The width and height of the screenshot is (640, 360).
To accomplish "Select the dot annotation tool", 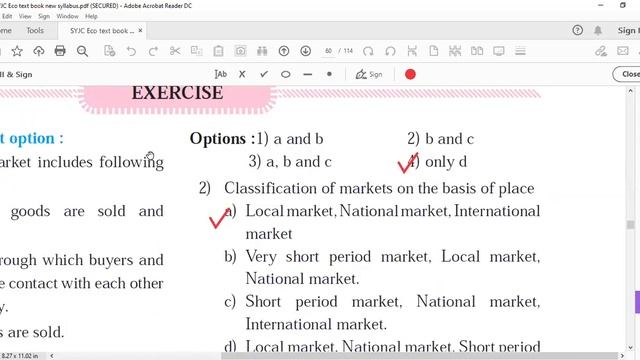I will (329, 74).
